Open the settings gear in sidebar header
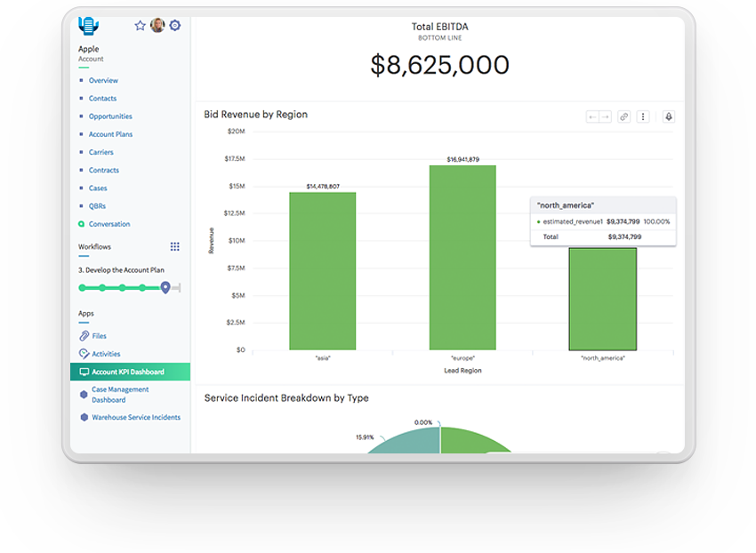756x553 pixels. coord(175,26)
